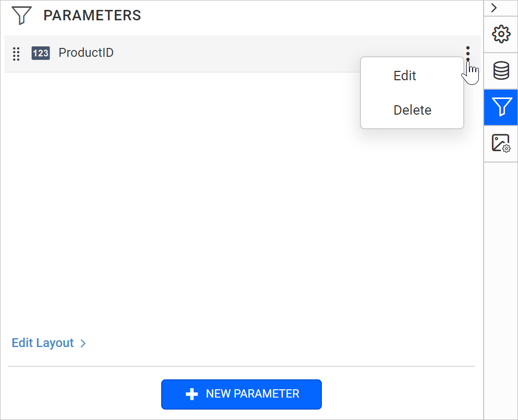Click the 123 numeric type icon

[41, 53]
